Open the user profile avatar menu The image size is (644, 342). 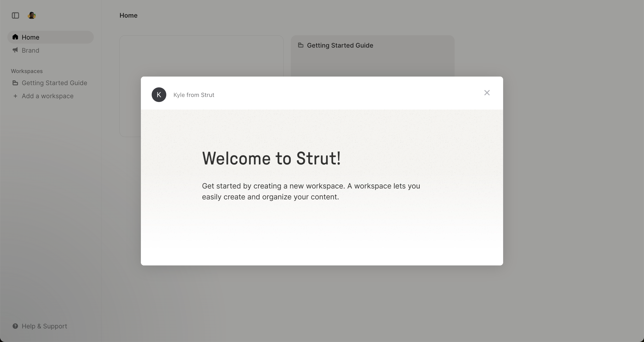[x=32, y=16]
